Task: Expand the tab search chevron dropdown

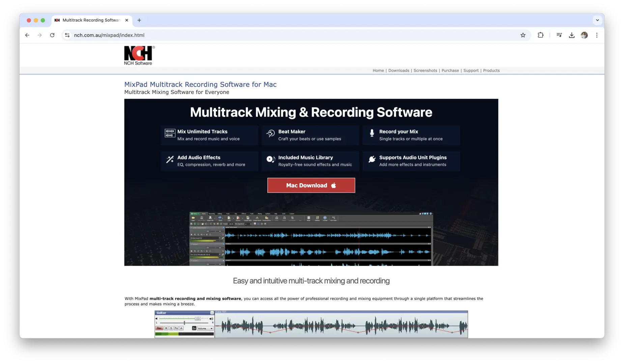Action: (x=597, y=20)
